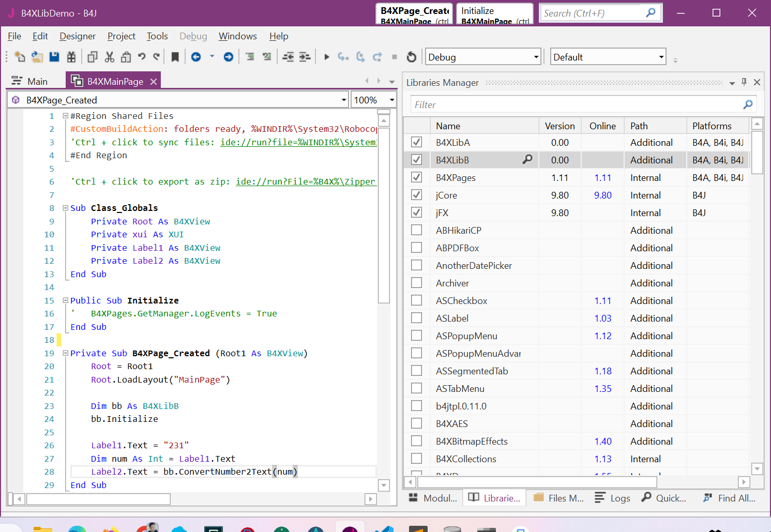Expand the B4XPage_Created sub selector dropdown

[343, 100]
